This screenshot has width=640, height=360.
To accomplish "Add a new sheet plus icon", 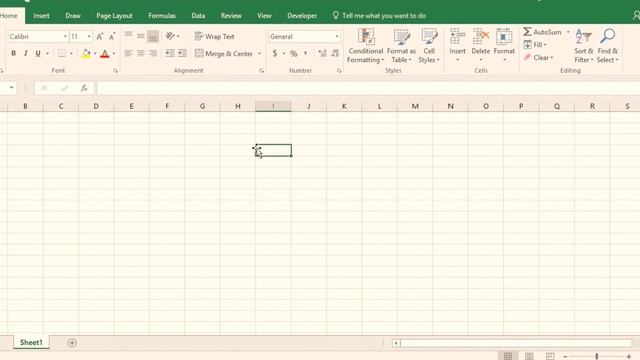I will coord(72,343).
